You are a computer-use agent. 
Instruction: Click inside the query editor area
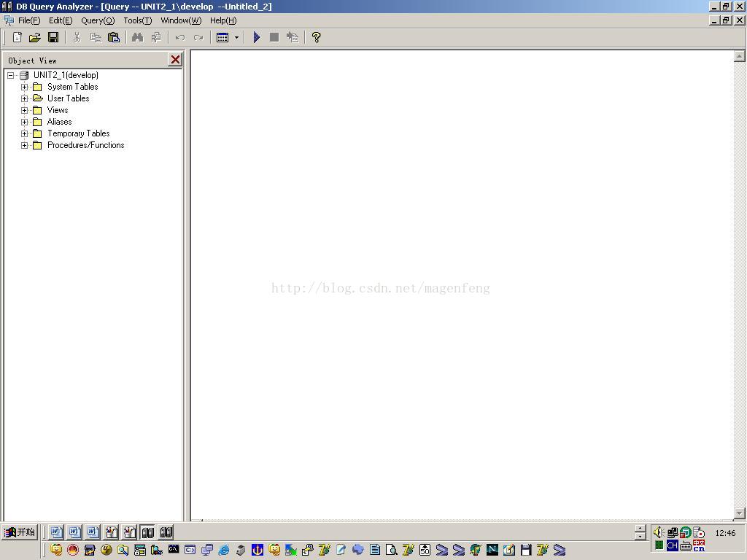tap(462, 285)
